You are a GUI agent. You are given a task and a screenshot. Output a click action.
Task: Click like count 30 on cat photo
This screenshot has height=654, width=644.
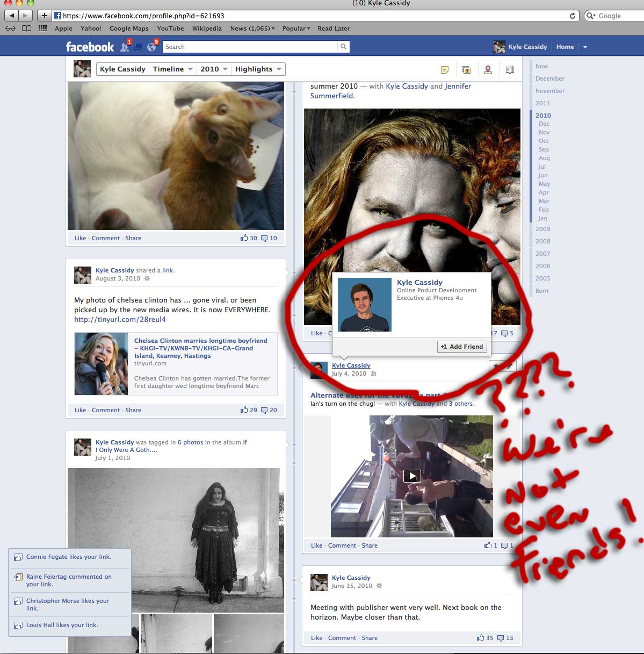(x=249, y=238)
